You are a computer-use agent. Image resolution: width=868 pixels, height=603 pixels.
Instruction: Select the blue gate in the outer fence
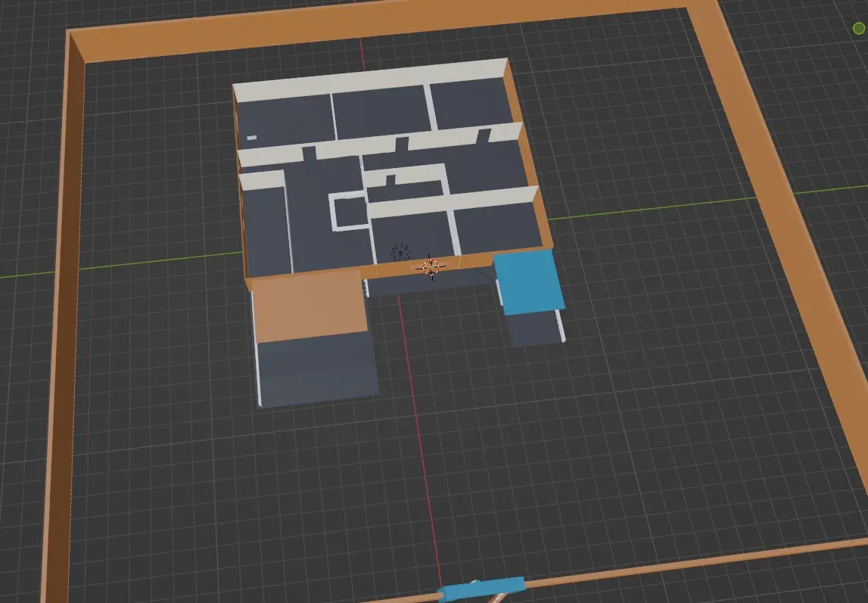[481, 589]
